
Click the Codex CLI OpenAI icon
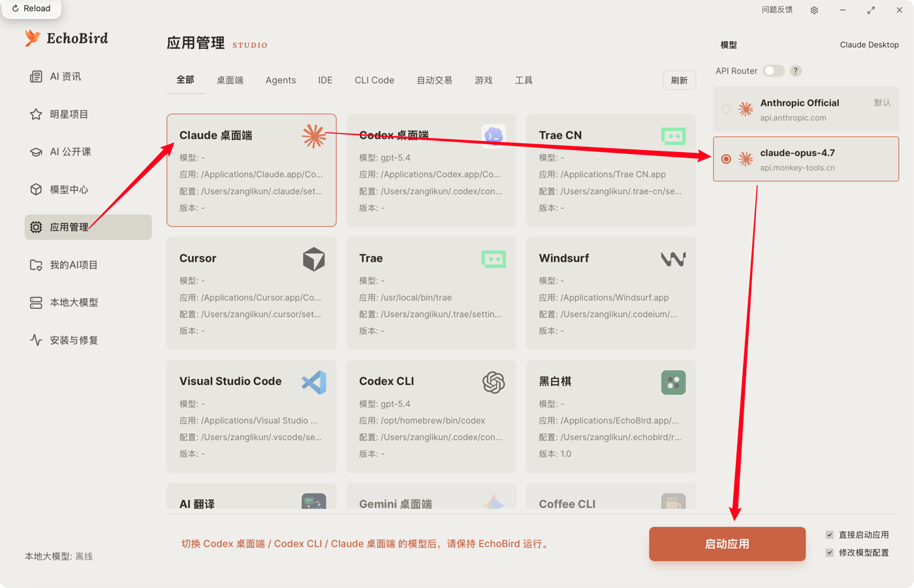494,382
